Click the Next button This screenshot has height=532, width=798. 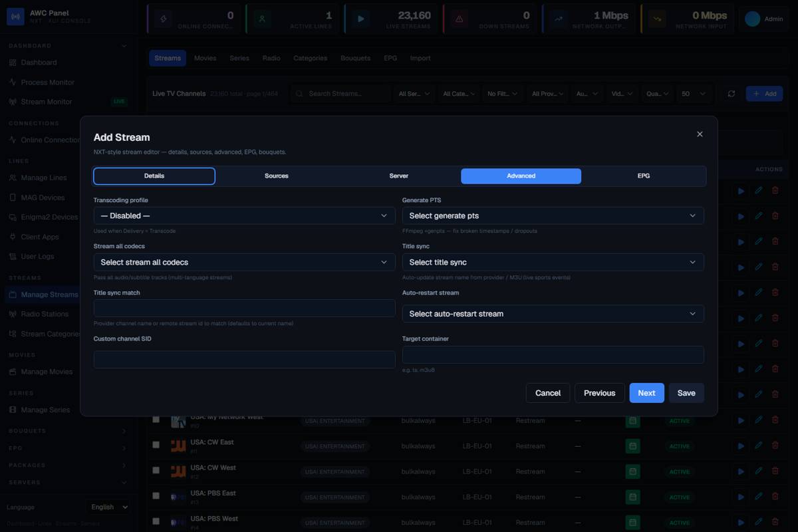pos(646,393)
